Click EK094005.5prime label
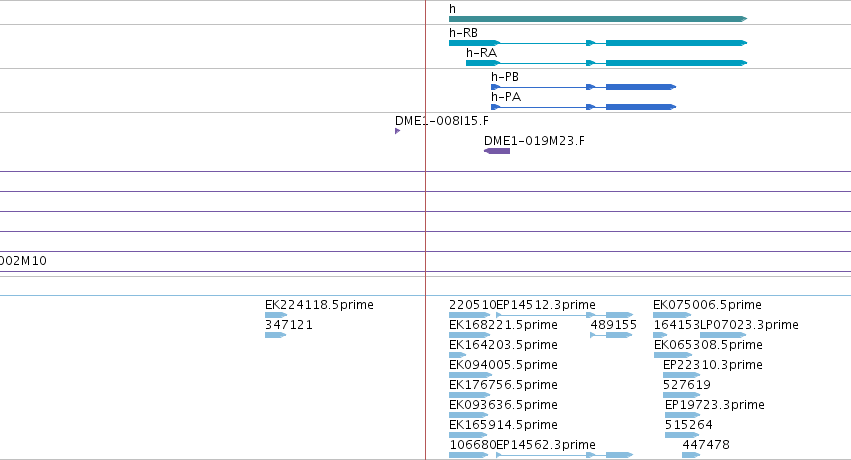This screenshot has height=460, width=851. (x=503, y=365)
